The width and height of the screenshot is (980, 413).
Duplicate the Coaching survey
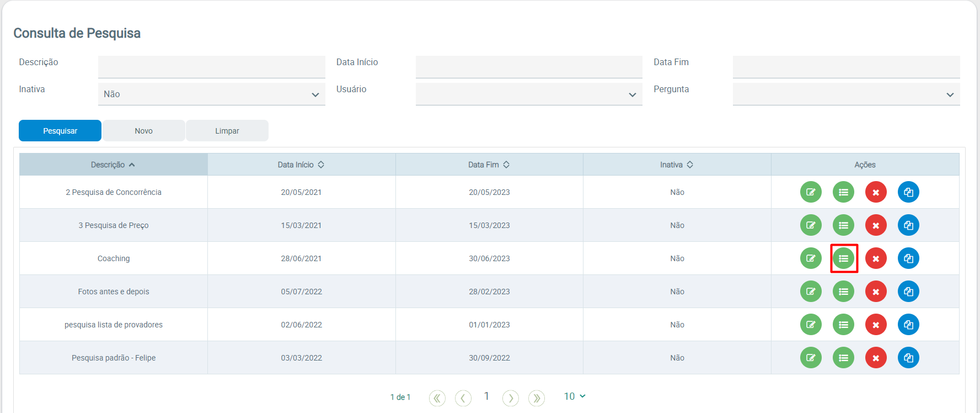908,258
